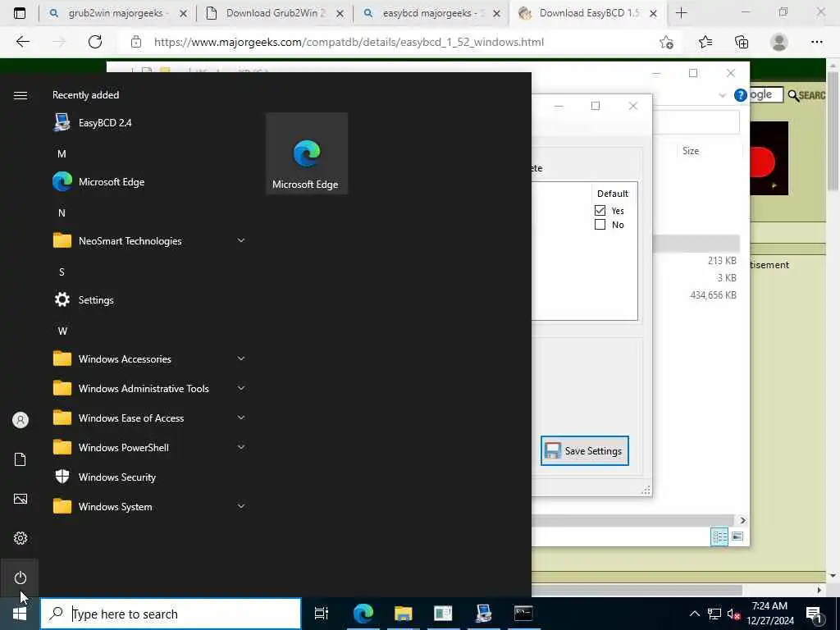The height and width of the screenshot is (630, 840).
Task: Click the Power button in Start
Action: (x=21, y=577)
